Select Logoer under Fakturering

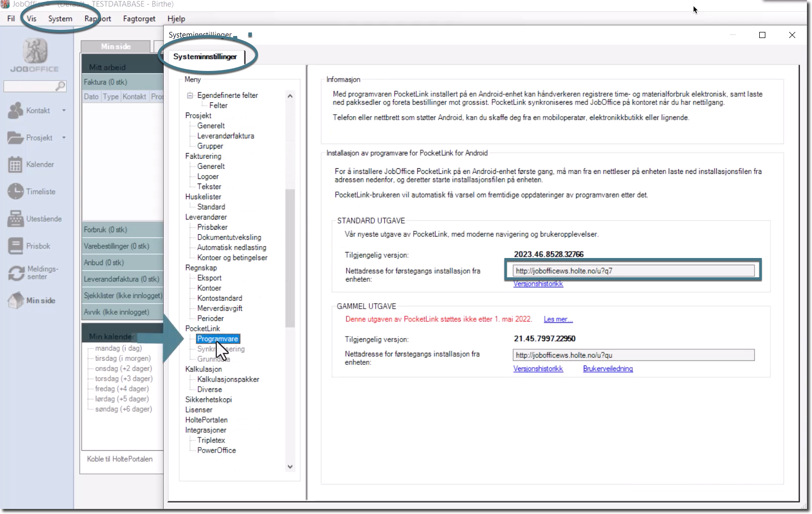[208, 176]
